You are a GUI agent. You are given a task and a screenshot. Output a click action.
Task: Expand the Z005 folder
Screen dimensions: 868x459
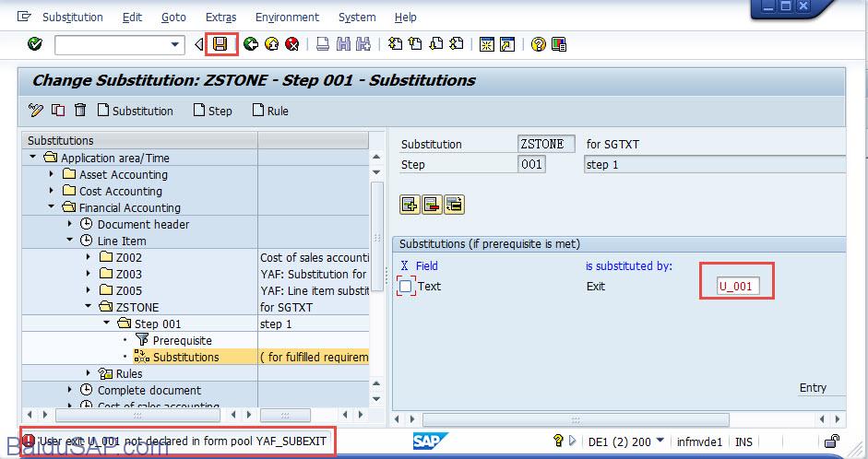(x=89, y=289)
